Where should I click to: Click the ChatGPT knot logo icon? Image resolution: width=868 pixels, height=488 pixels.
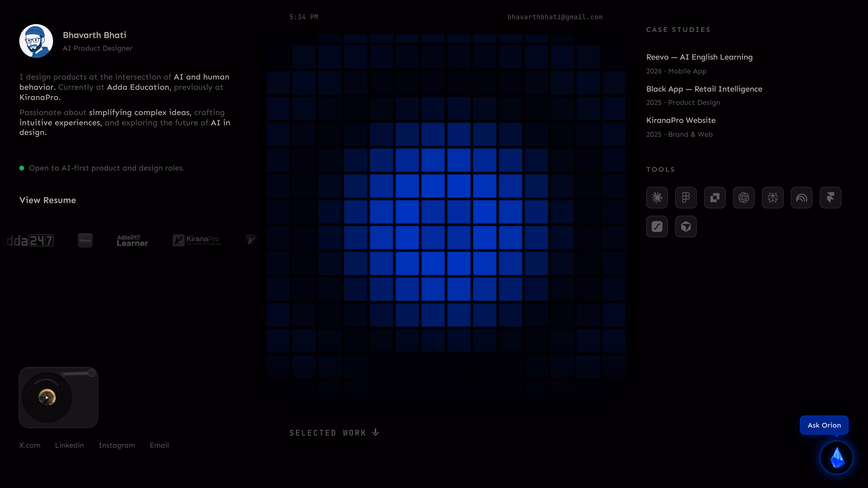click(744, 198)
